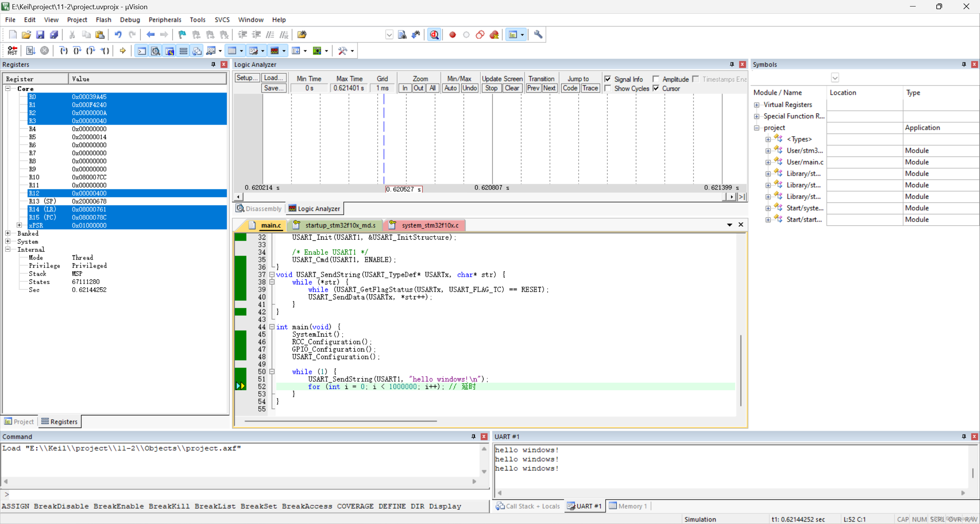Step over current line icon

(x=77, y=51)
